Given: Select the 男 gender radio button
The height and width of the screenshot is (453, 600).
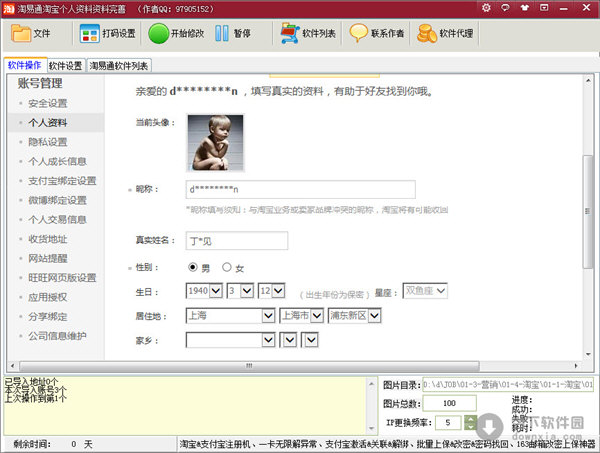Looking at the screenshot, I should 193,267.
